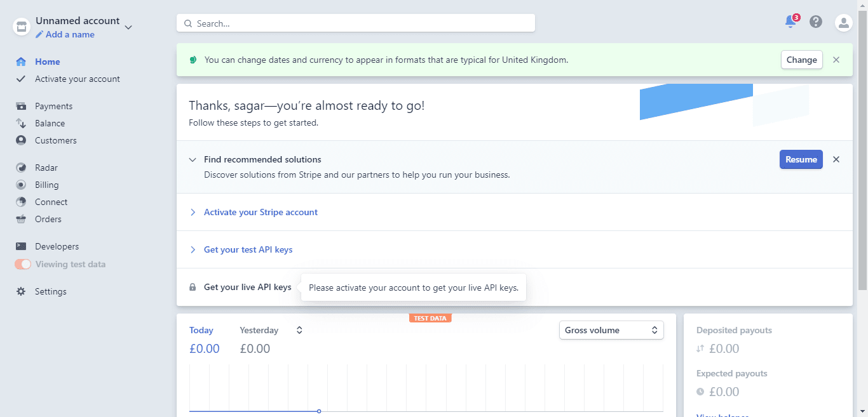
Task: Open Developers in sidebar
Action: pyautogui.click(x=57, y=246)
